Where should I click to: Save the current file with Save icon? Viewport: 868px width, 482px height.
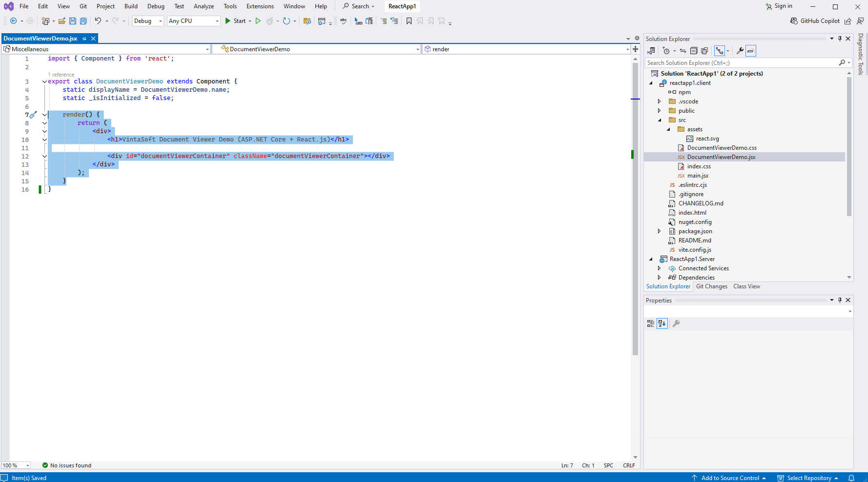pyautogui.click(x=73, y=21)
